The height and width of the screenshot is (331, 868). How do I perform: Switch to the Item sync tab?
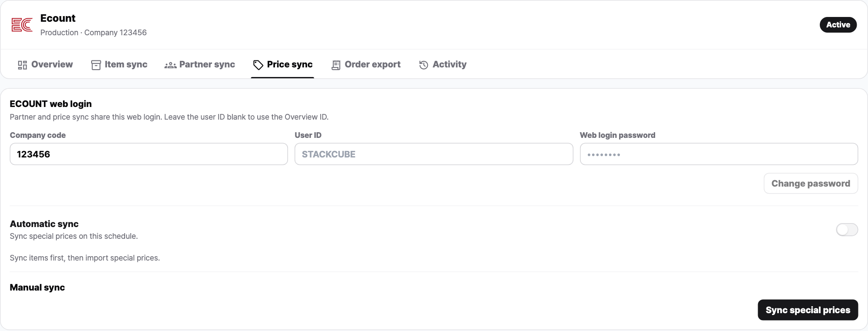tap(119, 64)
